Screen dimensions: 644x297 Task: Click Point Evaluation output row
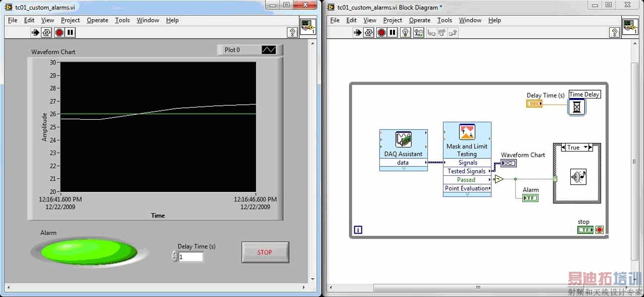coord(467,188)
